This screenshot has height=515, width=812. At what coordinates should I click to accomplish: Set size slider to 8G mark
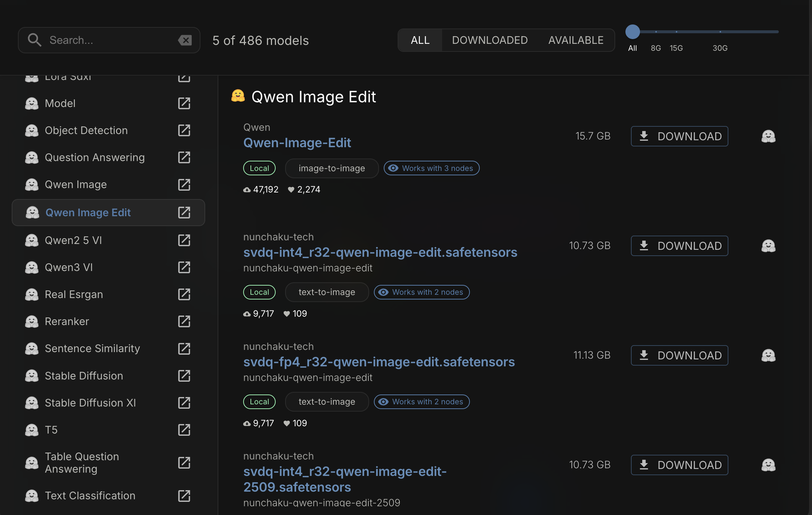click(x=656, y=32)
